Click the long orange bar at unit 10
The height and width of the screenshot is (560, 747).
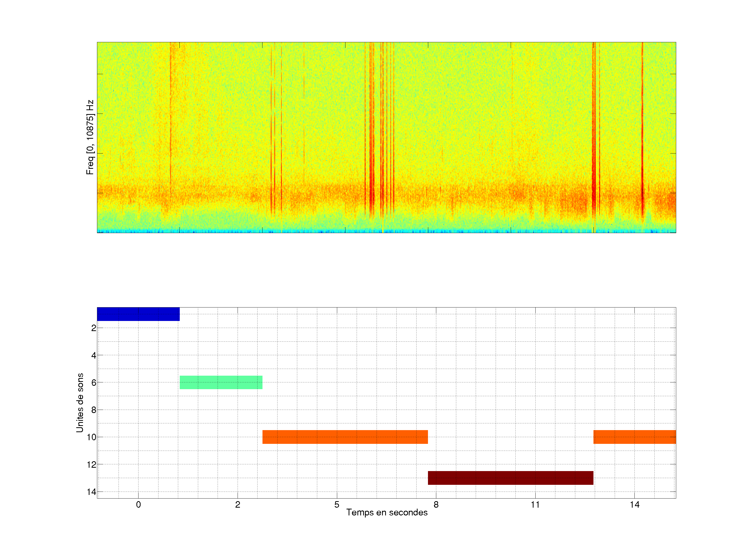345,437
